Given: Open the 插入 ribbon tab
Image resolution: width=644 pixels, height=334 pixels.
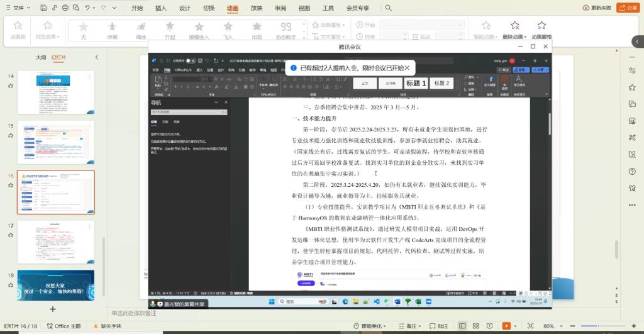Looking at the screenshot, I should point(160,8).
